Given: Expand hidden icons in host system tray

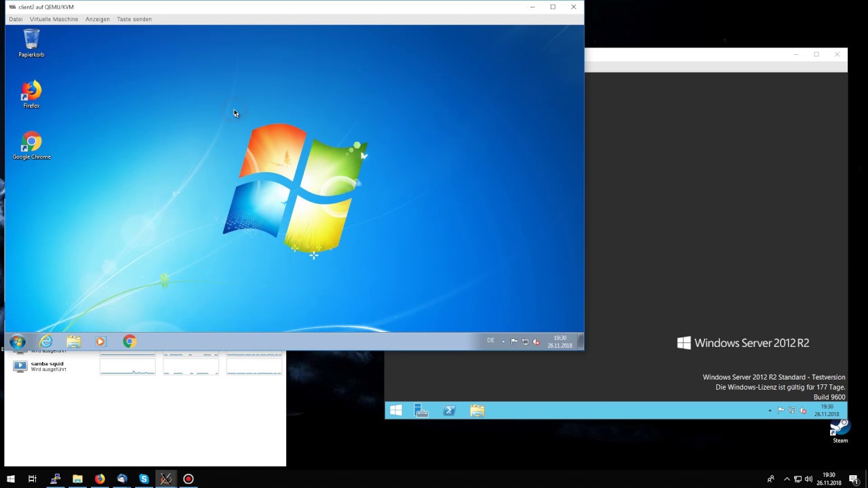Looking at the screenshot, I should point(787,479).
